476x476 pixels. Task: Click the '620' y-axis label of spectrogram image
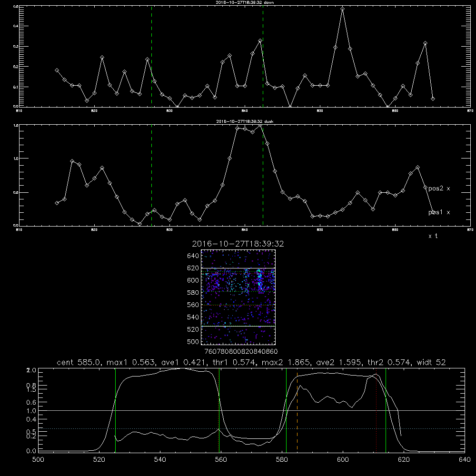(193, 268)
